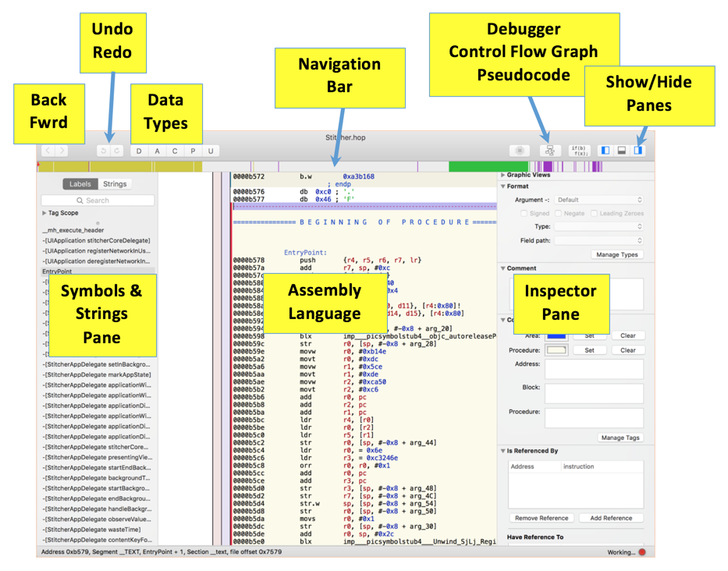Select -[UIApplication registerNetworkInUs... label
728x571 pixels.
coord(97,250)
